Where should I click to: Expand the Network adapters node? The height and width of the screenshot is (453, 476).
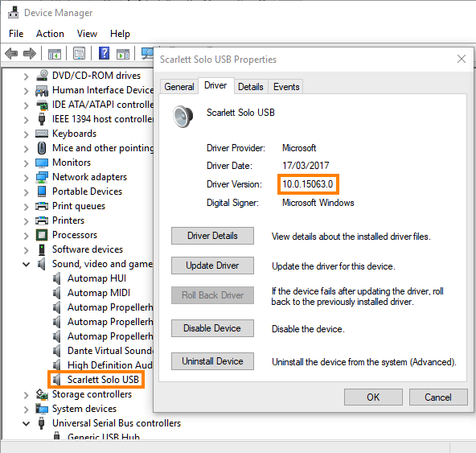[27, 178]
